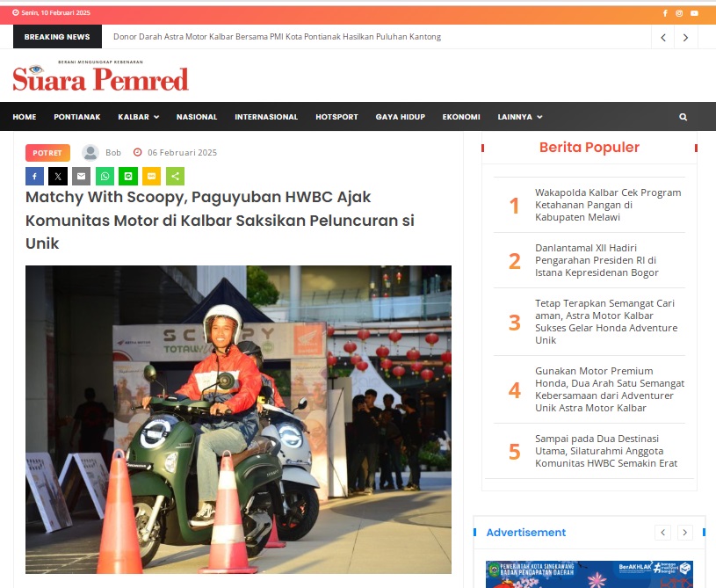Open the Internasional section
The width and height of the screenshot is (716, 588).
(x=266, y=117)
